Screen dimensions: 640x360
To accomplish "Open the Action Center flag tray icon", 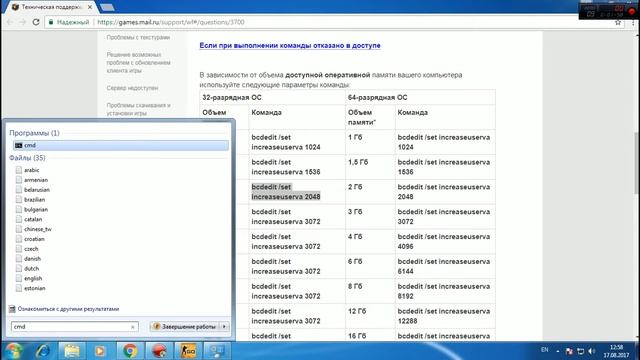I will (x=569, y=351).
